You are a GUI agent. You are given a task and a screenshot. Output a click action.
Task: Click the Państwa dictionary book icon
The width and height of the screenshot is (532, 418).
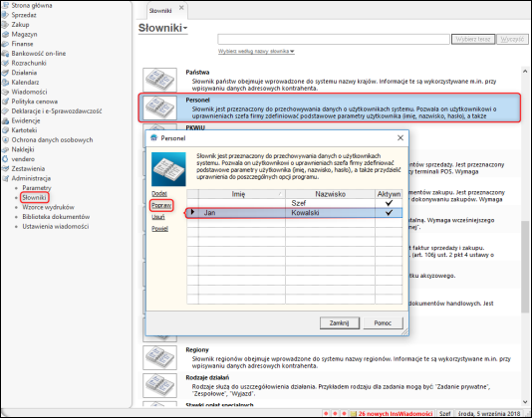coord(159,80)
